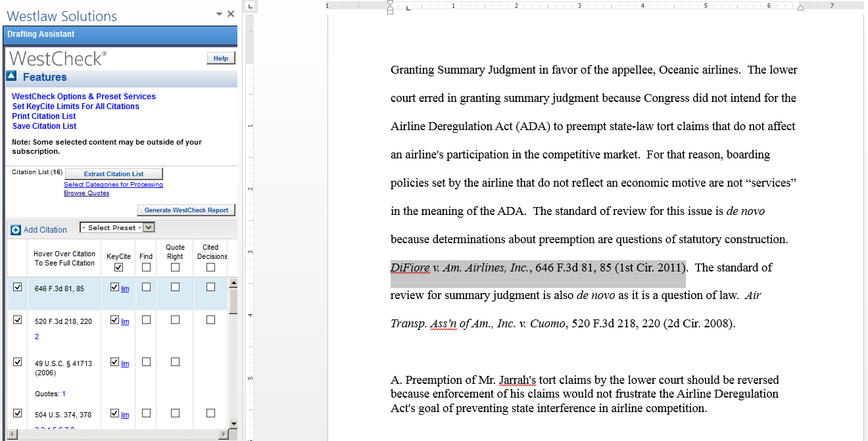Click citation text 520 F.3d 218, 220
The width and height of the screenshot is (868, 441).
tap(63, 321)
